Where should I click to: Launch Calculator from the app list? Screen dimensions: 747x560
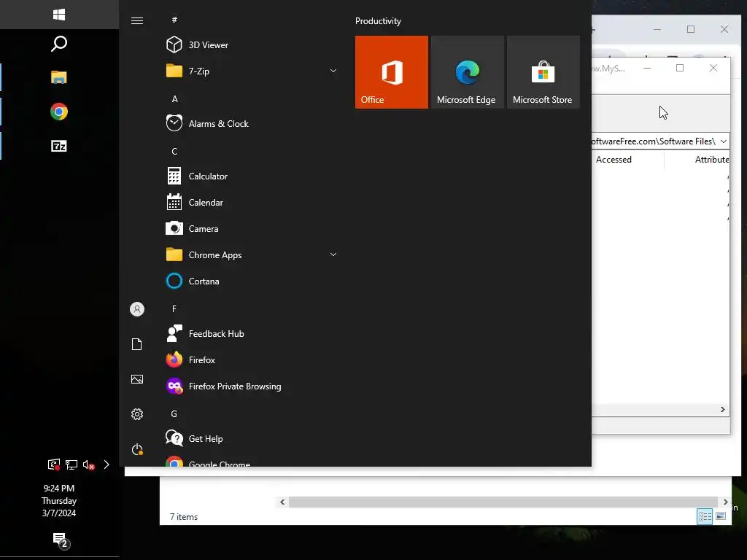[x=251, y=176]
